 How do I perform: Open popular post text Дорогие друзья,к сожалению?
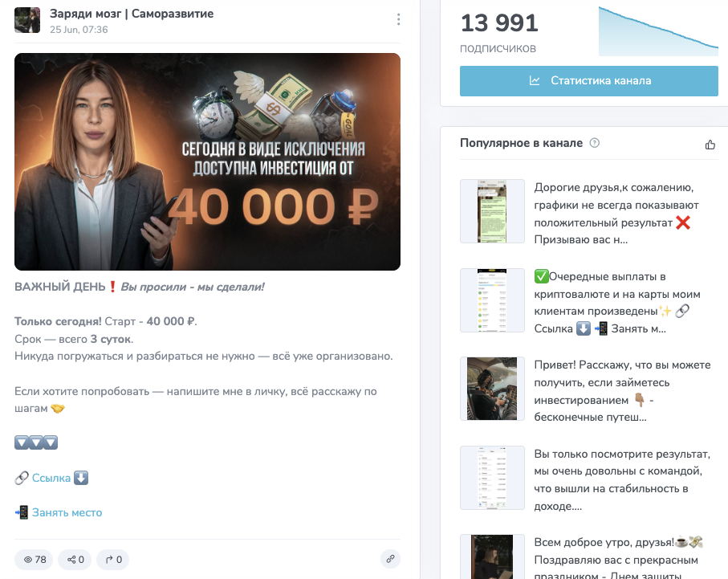click(616, 214)
